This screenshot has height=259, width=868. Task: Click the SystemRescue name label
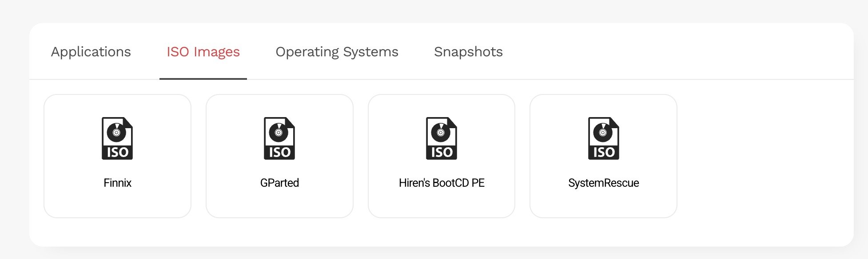603,183
